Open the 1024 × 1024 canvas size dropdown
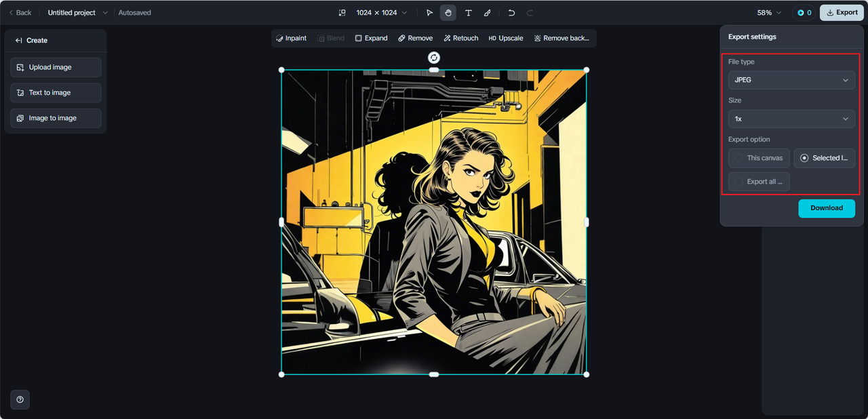This screenshot has width=868, height=419. [382, 13]
